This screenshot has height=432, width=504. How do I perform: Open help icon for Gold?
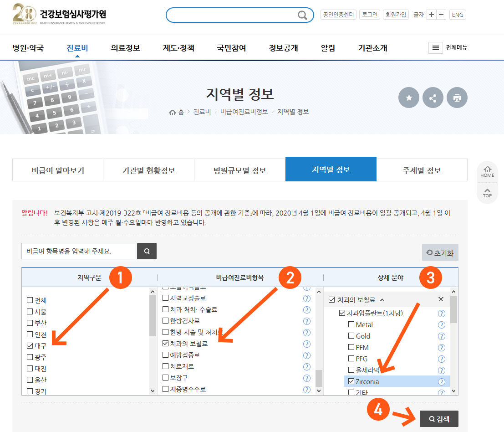point(441,336)
